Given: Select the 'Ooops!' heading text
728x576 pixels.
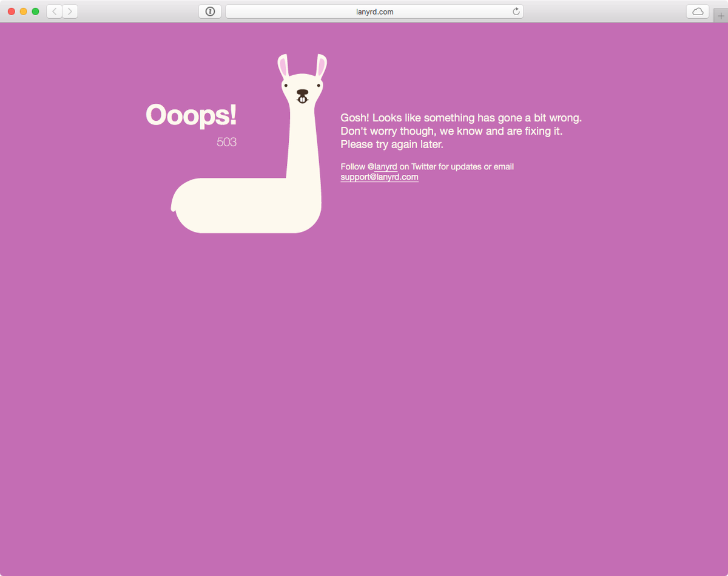Looking at the screenshot, I should 191,115.
